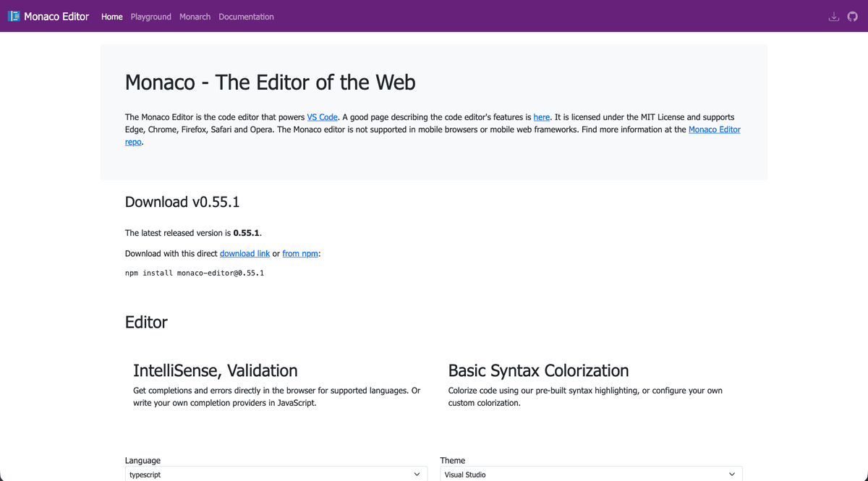Open the Monarch nav link
Screen dimensions: 868x481
195,17
